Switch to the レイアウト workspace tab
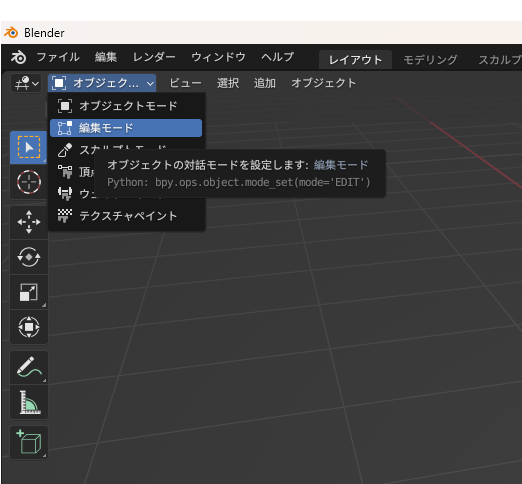522x484 pixels. click(355, 60)
